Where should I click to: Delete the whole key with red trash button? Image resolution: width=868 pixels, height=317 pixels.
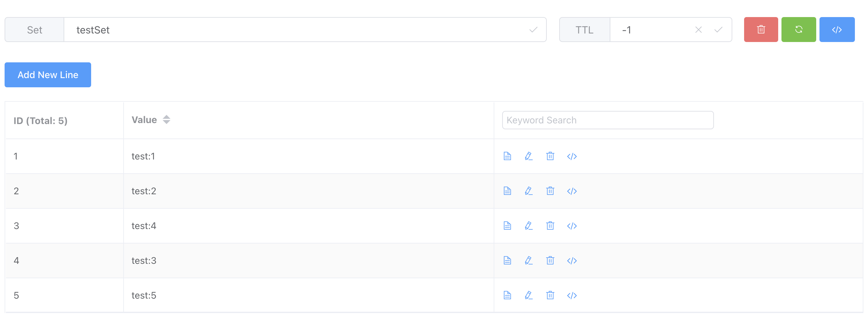click(x=760, y=30)
